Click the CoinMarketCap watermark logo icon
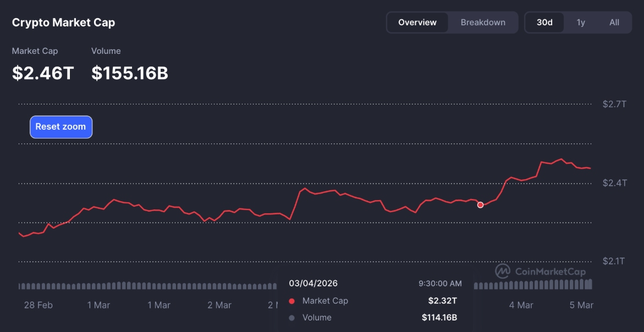This screenshot has width=644, height=332. coord(503,271)
